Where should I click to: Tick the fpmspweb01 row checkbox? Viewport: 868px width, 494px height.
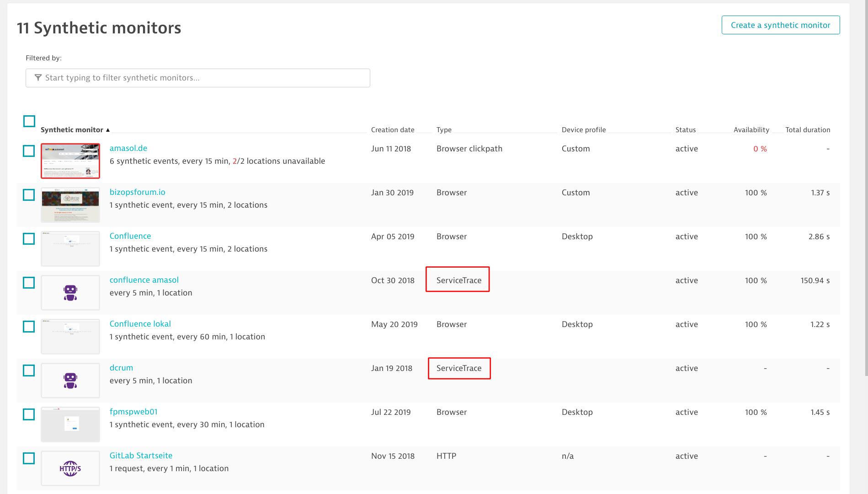click(x=29, y=414)
